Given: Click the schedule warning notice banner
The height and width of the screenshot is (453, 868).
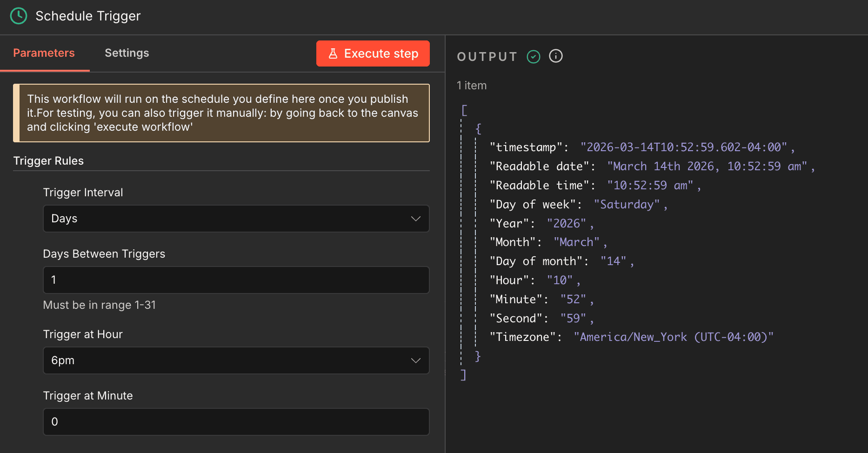Looking at the screenshot, I should click(x=221, y=113).
